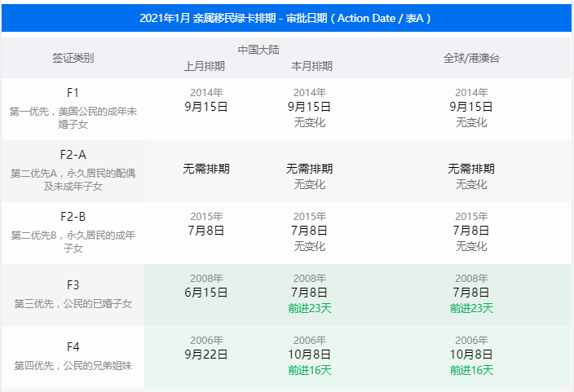Click F3 global 7月8日 date
Screen dimensions: 574x392
pos(471,293)
